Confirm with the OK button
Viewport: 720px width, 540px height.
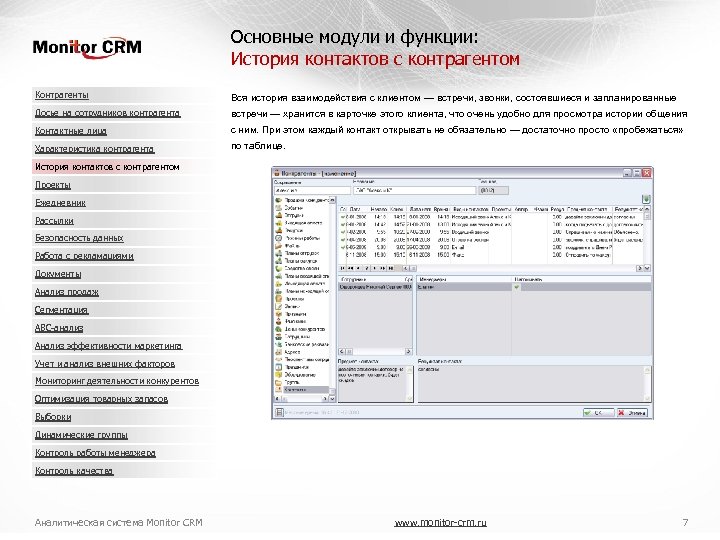(x=598, y=412)
